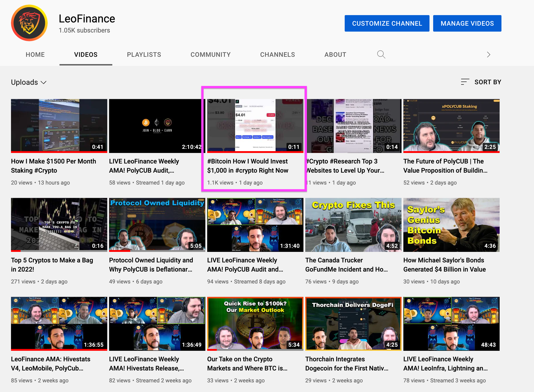Click title The Canada Trucker GoFundMe Incident
This screenshot has height=392, width=534.
347,264
